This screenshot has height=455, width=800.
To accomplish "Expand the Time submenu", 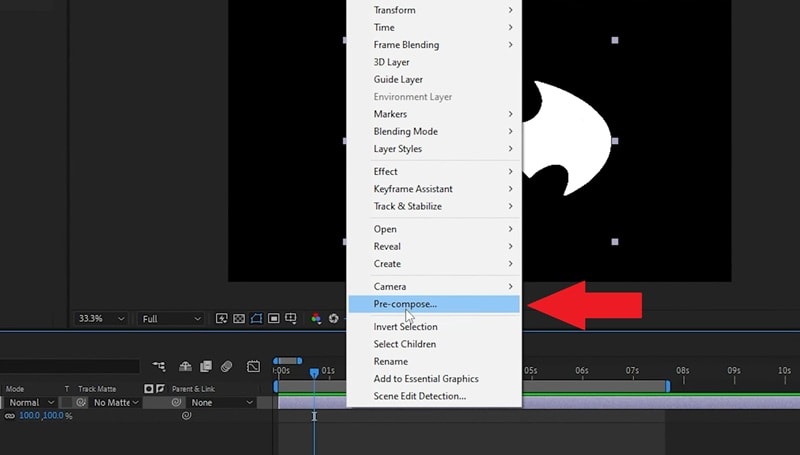I will [x=434, y=28].
